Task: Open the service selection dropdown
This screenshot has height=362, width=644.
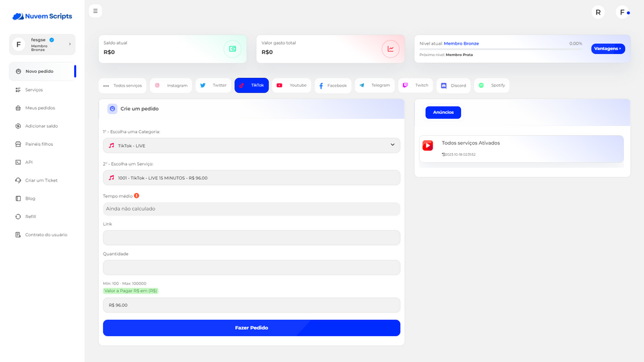Action: (x=252, y=178)
